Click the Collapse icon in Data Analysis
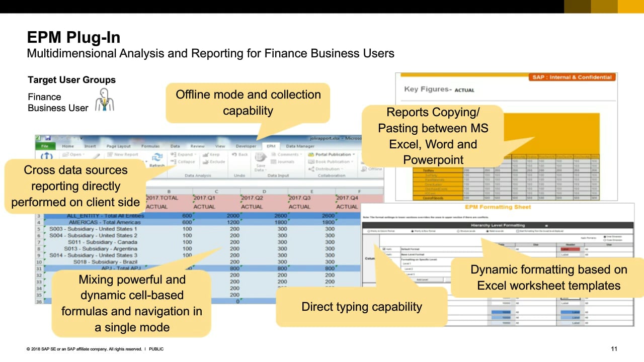The image size is (644, 362). tap(174, 162)
